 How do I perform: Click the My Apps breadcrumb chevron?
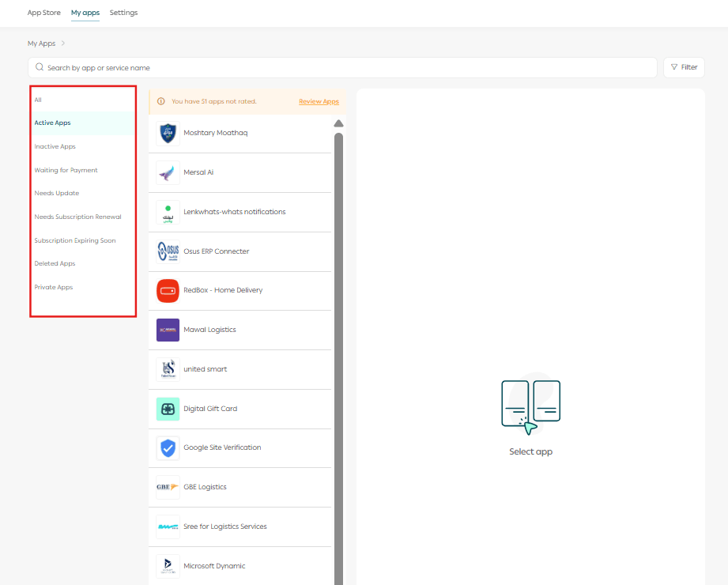[62, 43]
